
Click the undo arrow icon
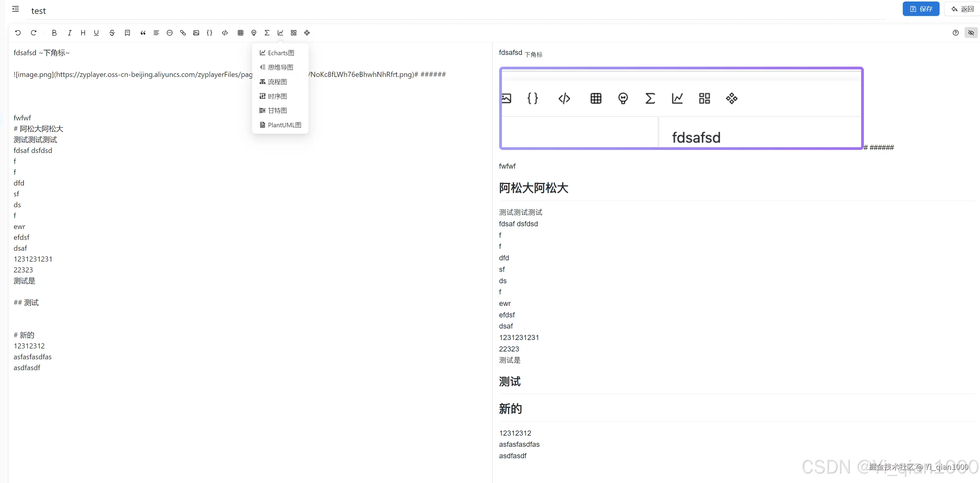[x=18, y=33]
